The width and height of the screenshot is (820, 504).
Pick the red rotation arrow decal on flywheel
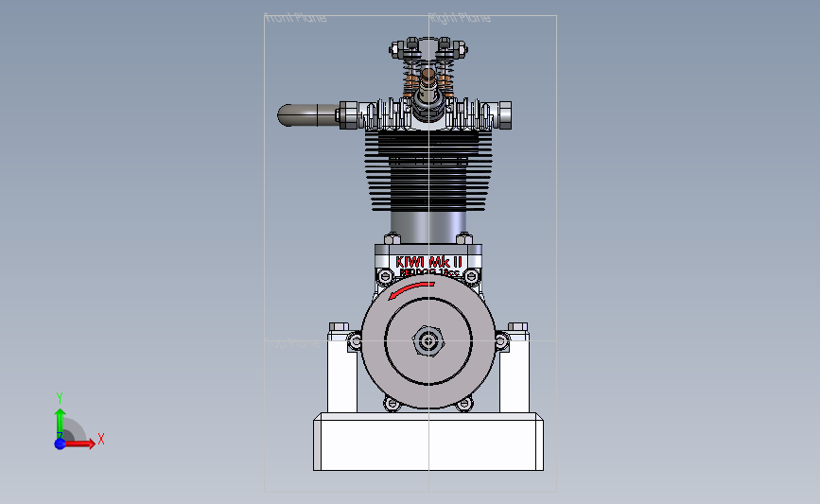[411, 290]
